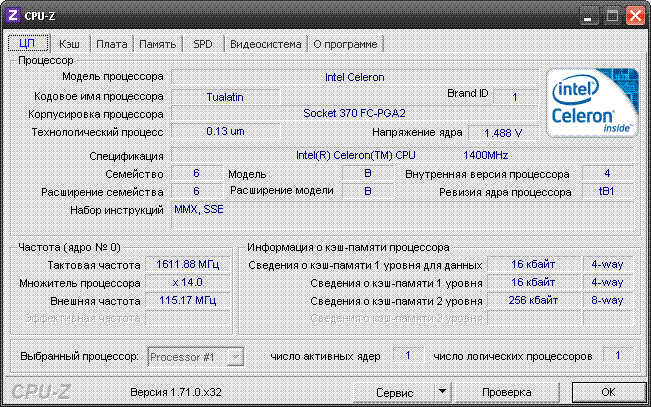Screen dimensions: 651x407
Task: Open the Плата tab
Action: pos(112,44)
